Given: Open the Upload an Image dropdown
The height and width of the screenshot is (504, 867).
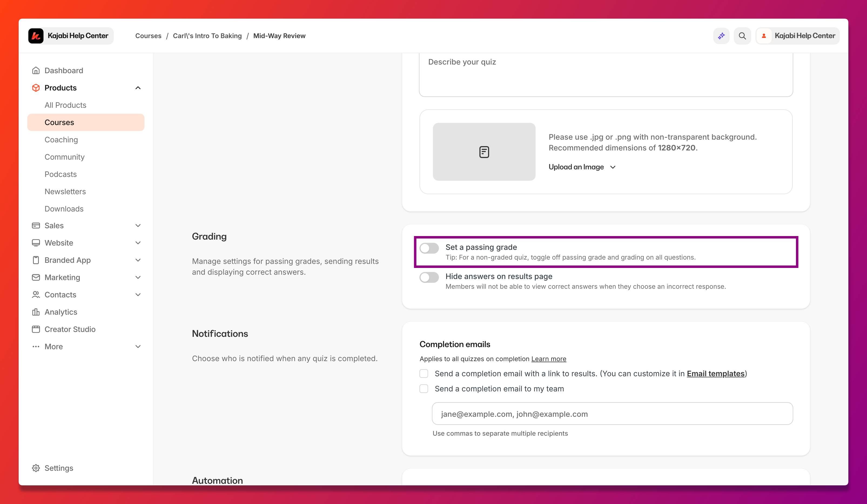Looking at the screenshot, I should pos(582,167).
